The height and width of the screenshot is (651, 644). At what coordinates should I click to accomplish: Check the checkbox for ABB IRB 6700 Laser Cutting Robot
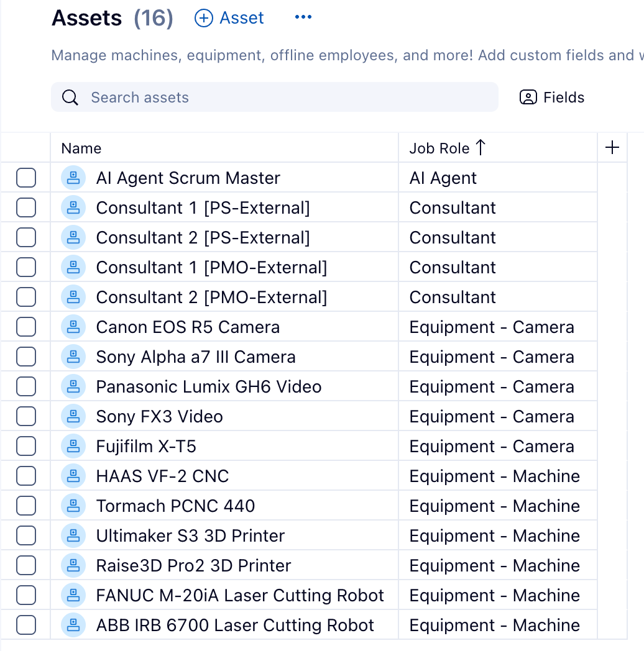coord(25,625)
